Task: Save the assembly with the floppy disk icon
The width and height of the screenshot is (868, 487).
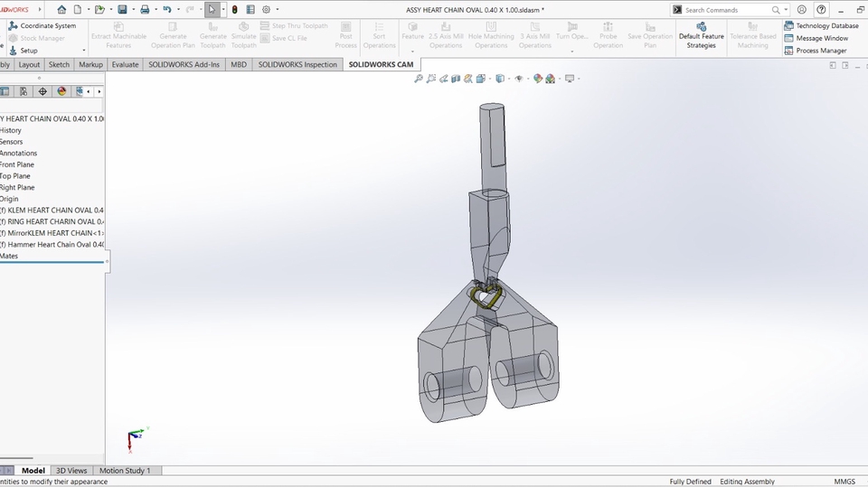Action: pyautogui.click(x=122, y=9)
